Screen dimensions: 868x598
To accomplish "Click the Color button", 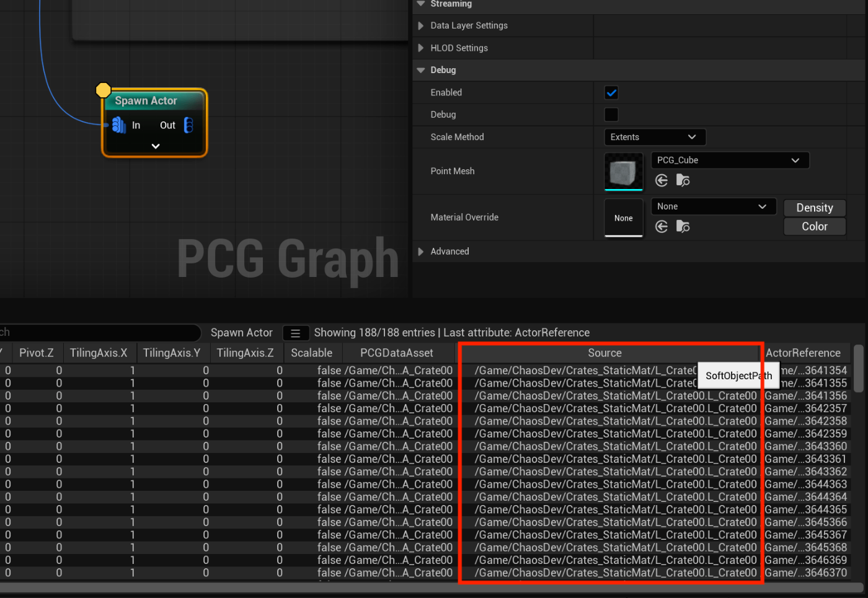I will 815,227.
